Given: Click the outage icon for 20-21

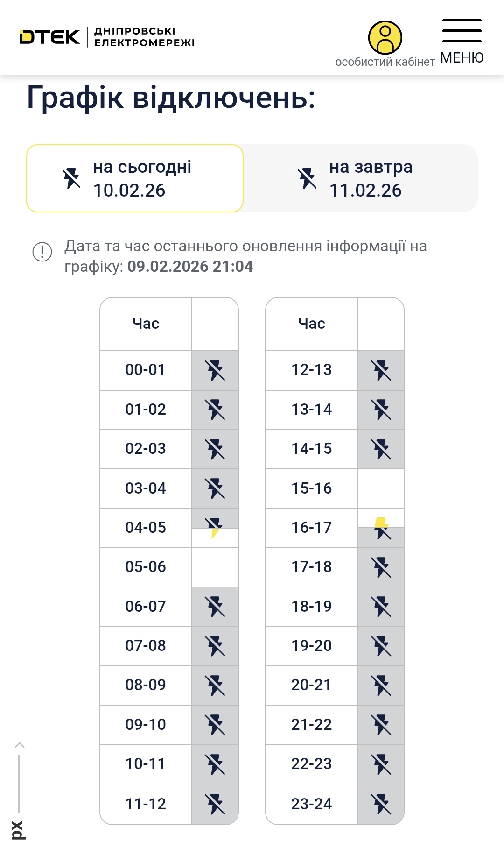Looking at the screenshot, I should tap(381, 685).
